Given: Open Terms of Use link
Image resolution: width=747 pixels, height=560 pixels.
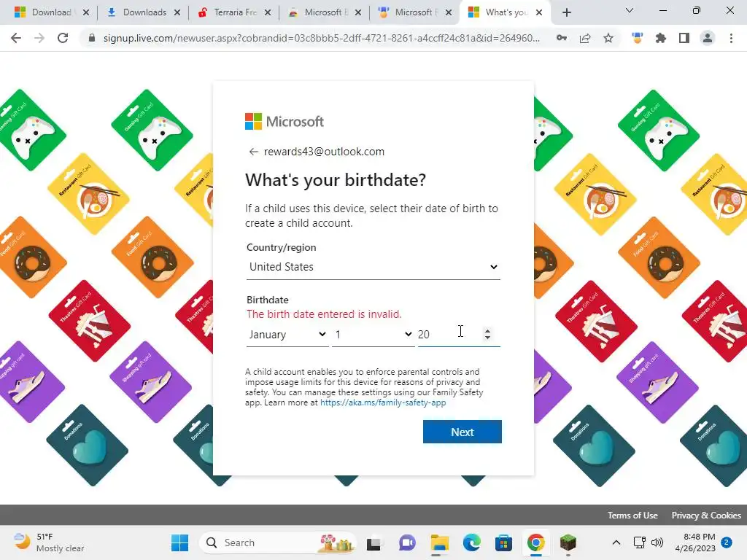Looking at the screenshot, I should click(632, 516).
